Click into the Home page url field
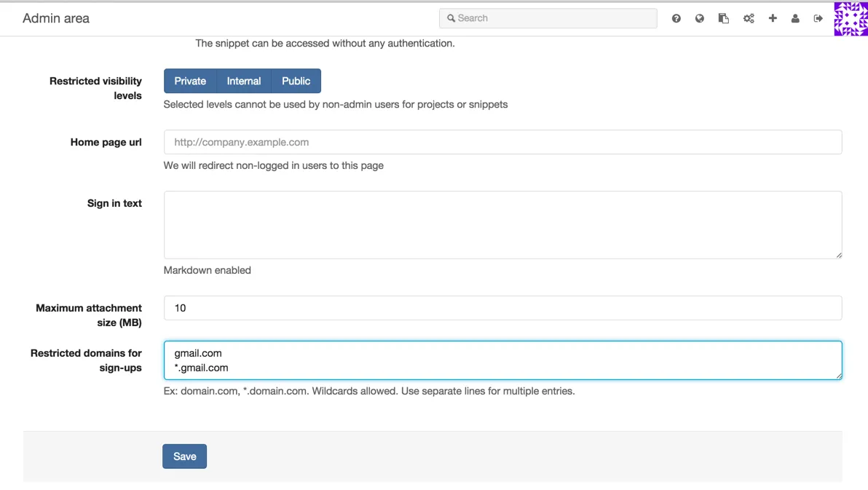 click(x=502, y=142)
